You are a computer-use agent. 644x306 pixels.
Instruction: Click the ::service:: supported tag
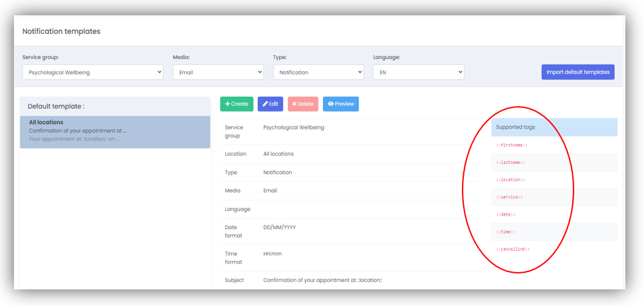(509, 197)
